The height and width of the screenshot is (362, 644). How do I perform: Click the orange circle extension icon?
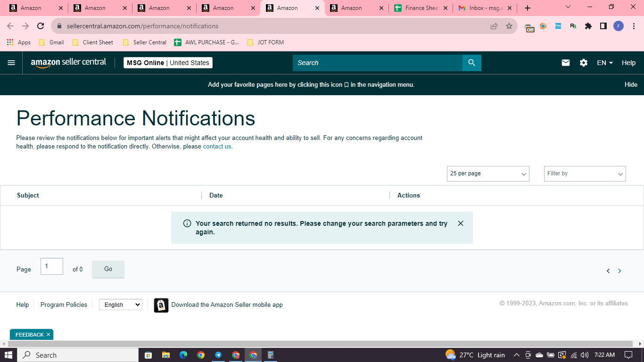(543, 26)
